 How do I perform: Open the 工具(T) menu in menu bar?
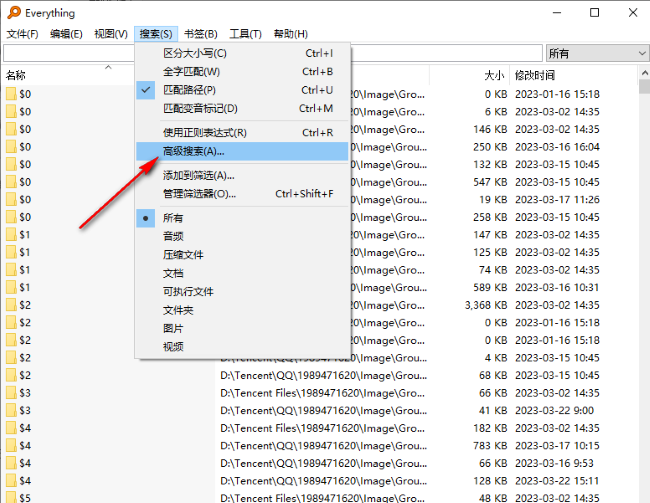244,34
